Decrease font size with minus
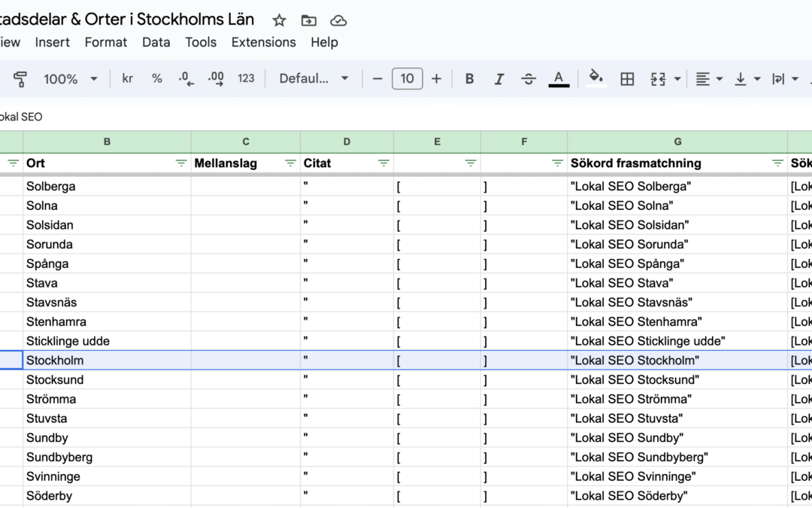Viewport: 812px width, 508px height. (377, 79)
